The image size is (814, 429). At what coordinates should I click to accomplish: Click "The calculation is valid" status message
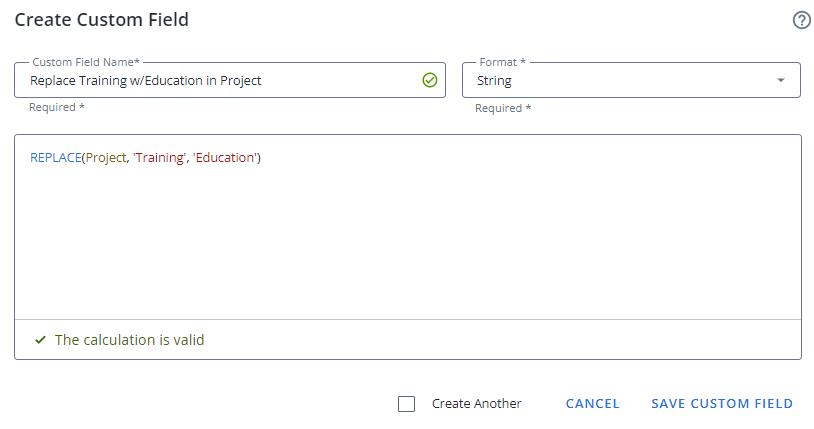click(129, 340)
